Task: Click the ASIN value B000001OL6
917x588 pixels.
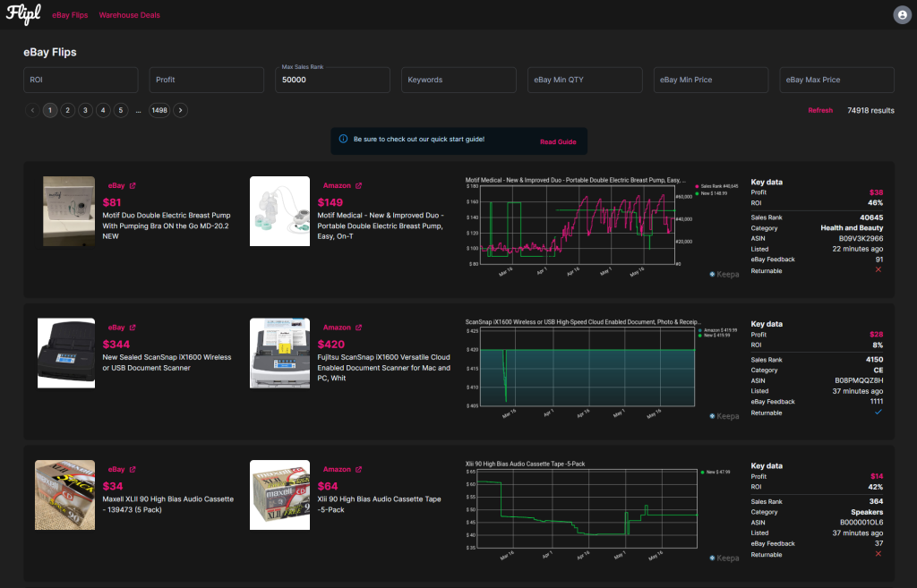Action: point(861,523)
